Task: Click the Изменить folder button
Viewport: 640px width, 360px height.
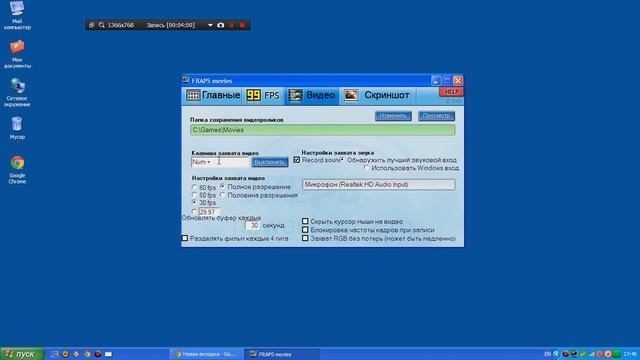Action: pyautogui.click(x=393, y=116)
